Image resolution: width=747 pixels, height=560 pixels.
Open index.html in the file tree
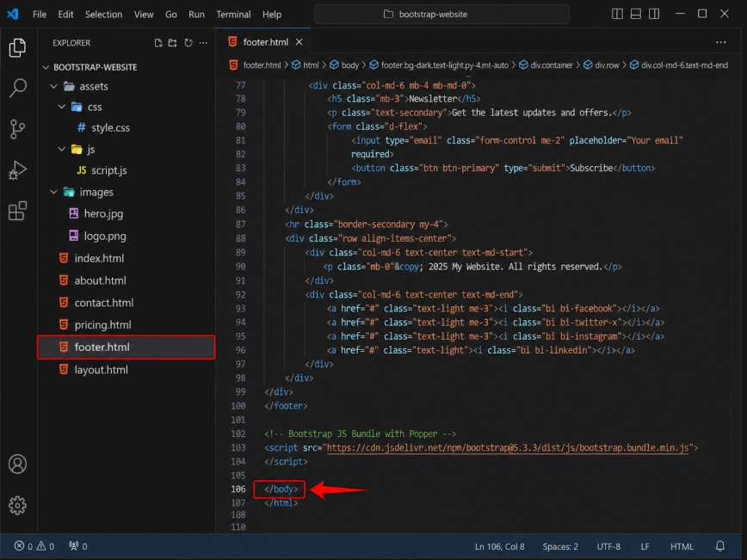pos(99,258)
